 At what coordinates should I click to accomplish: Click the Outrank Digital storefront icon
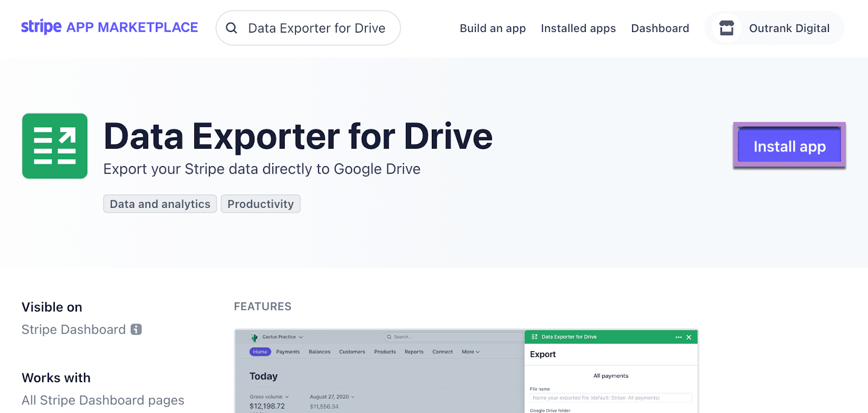pos(726,28)
